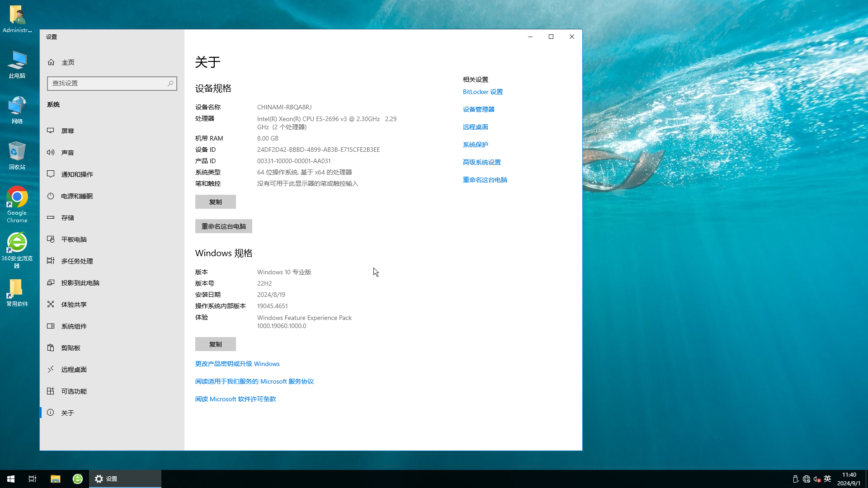Click 重命名这台电脑 button

coord(224,226)
